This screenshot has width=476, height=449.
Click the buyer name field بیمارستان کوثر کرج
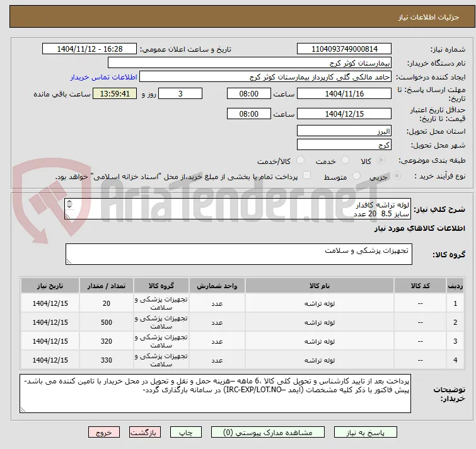[250, 63]
